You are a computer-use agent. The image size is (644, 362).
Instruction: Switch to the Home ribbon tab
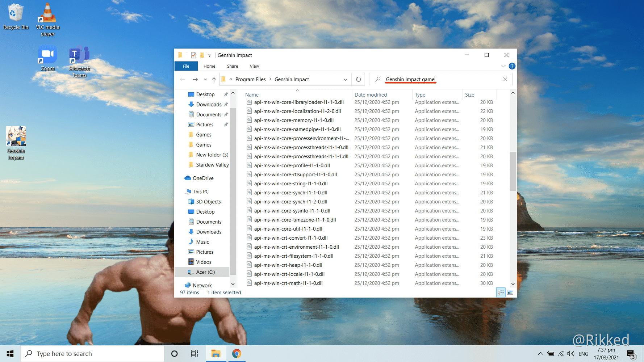point(209,66)
